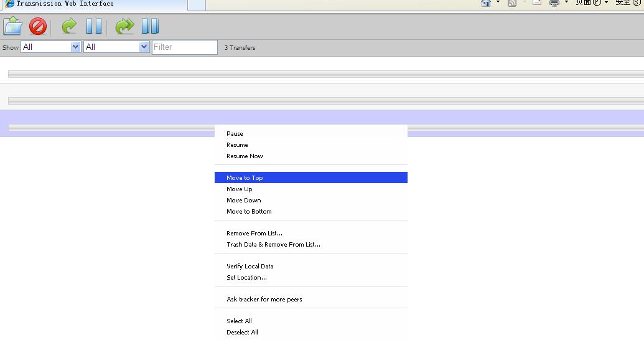Open the dropdown arrow next to print icon
Viewport: 644px width, 350px height.
[566, 2]
